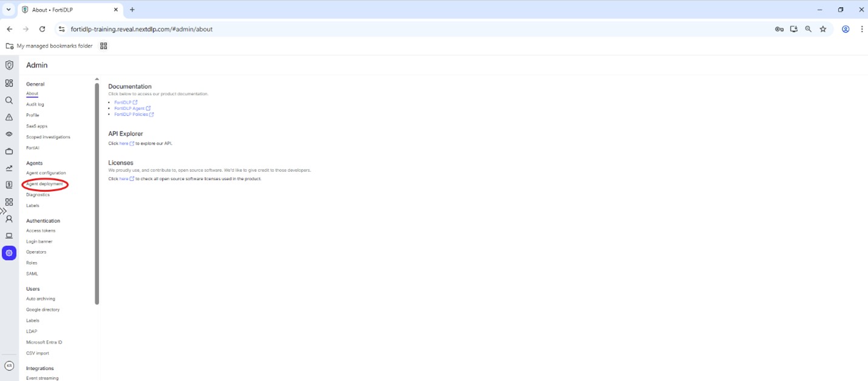This screenshot has width=868, height=381.
Task: Open SaaS apps in Admin menu
Action: [36, 126]
